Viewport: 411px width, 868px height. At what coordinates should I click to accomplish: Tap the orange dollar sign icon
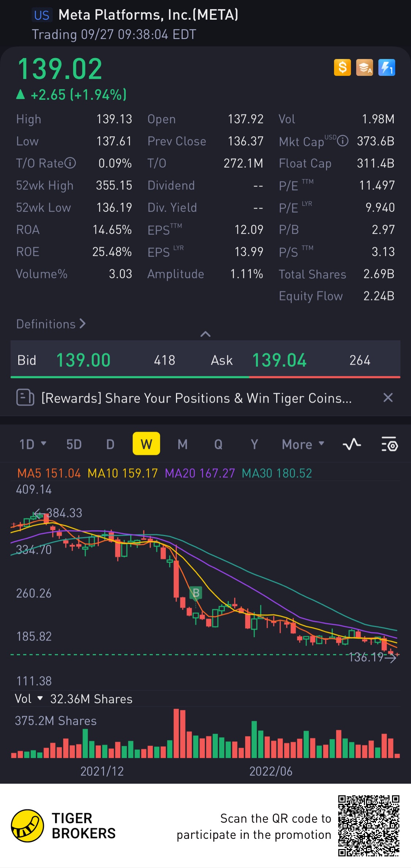click(342, 68)
